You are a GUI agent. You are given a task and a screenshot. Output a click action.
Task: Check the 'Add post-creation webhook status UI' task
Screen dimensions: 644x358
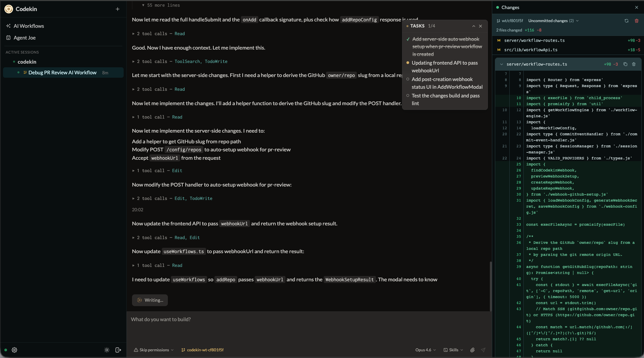(x=408, y=79)
